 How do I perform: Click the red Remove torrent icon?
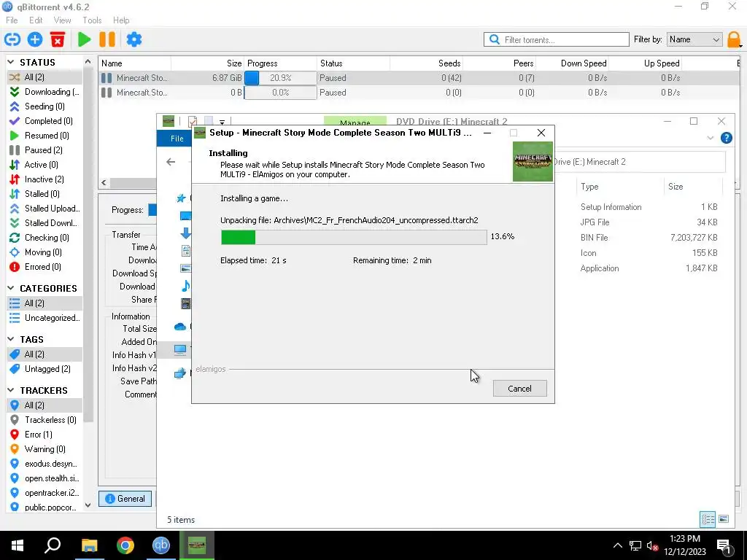[58, 39]
